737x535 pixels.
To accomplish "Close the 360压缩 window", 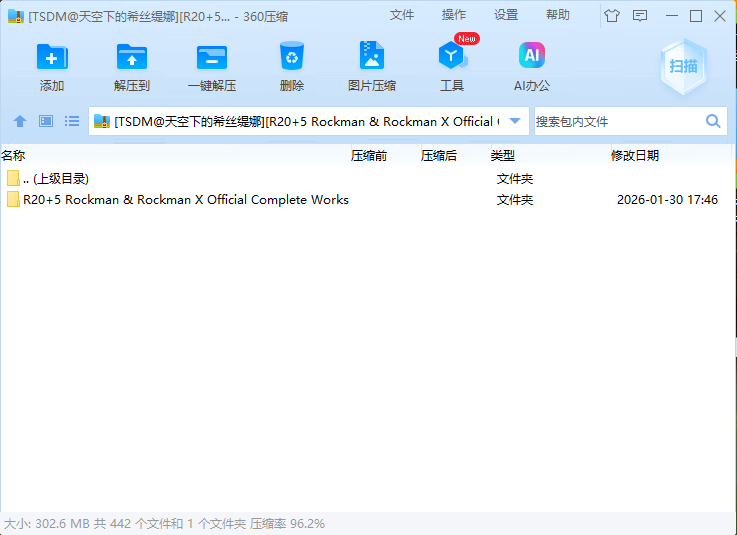I will point(720,16).
